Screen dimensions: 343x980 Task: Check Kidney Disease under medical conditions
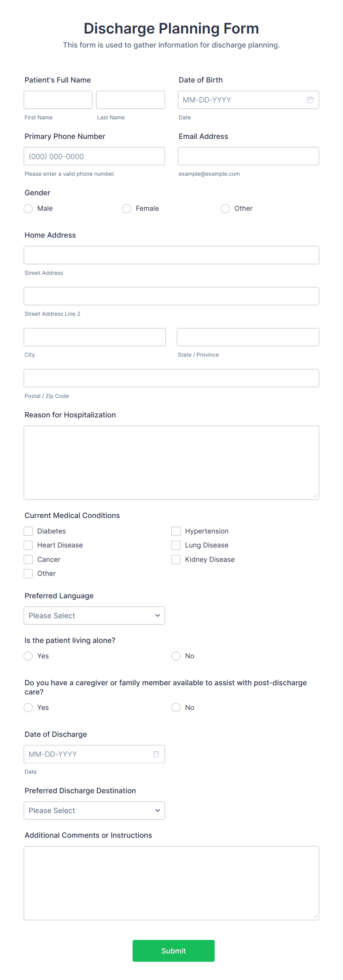pos(176,559)
